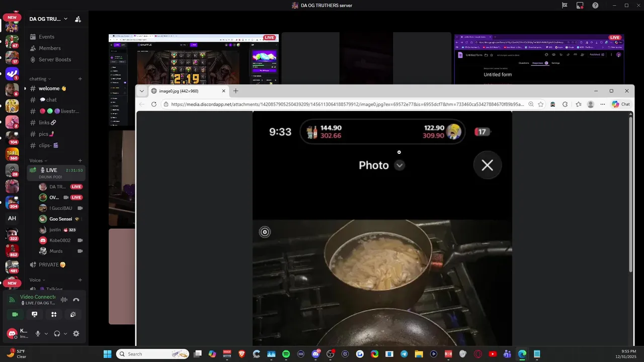644x362 pixels.
Task: Select user Kobe0802 in voice list
Action: pos(61,240)
